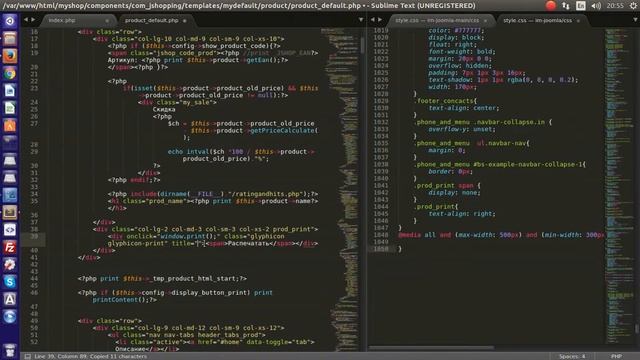
Task: Open the network connections indicator
Action: [x=566, y=5]
